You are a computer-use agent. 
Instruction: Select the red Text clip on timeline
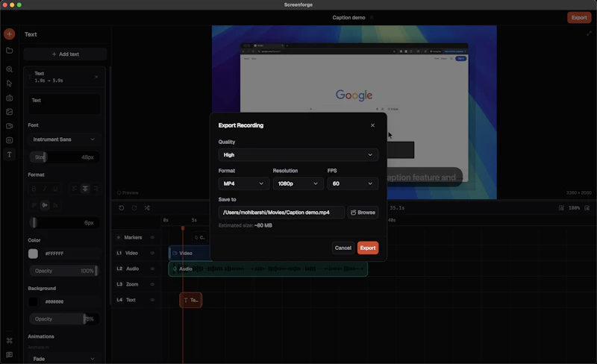[x=191, y=300]
